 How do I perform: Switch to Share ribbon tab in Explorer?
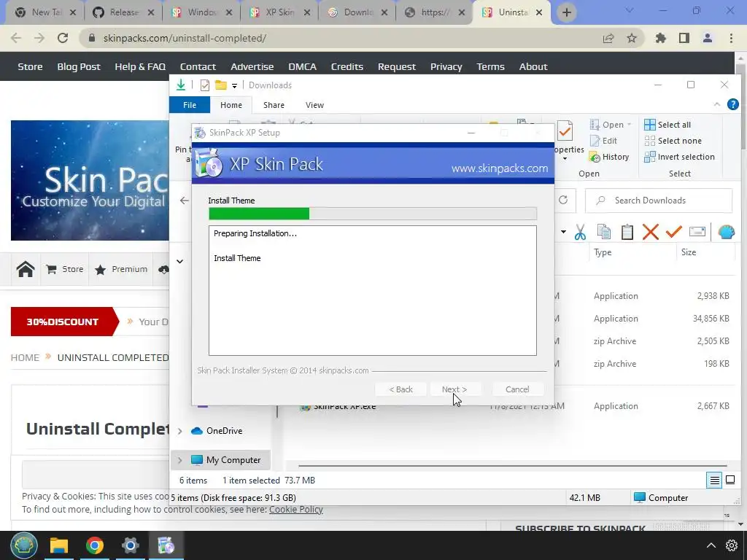[x=274, y=105]
